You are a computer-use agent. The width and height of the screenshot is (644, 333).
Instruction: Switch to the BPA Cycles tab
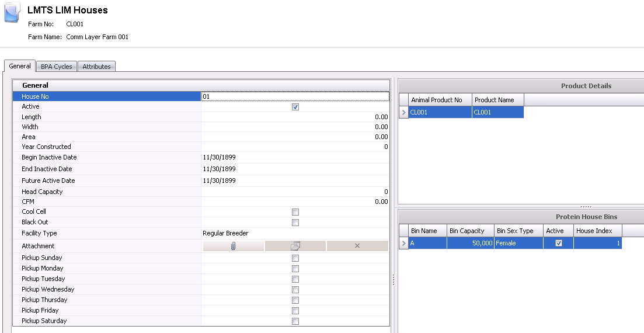pos(57,67)
